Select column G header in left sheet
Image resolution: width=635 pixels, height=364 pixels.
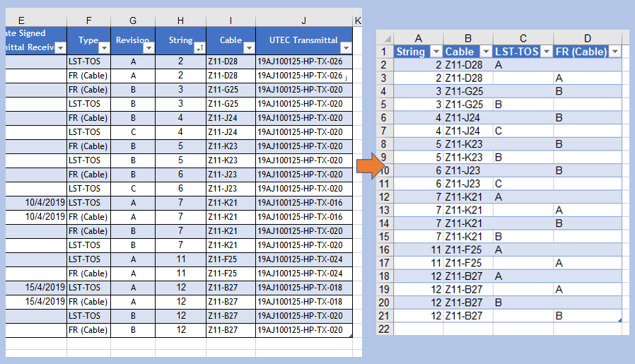[x=133, y=20]
